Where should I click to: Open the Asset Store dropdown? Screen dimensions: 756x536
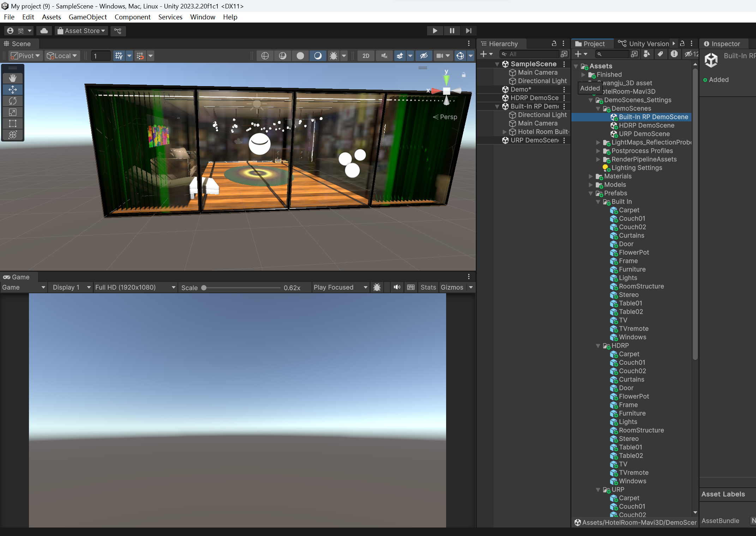point(82,31)
